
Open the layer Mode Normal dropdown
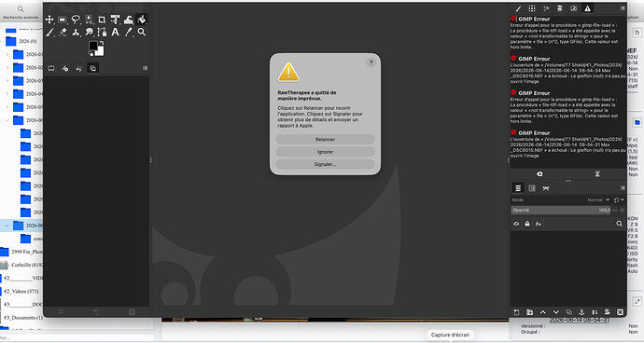[598, 199]
